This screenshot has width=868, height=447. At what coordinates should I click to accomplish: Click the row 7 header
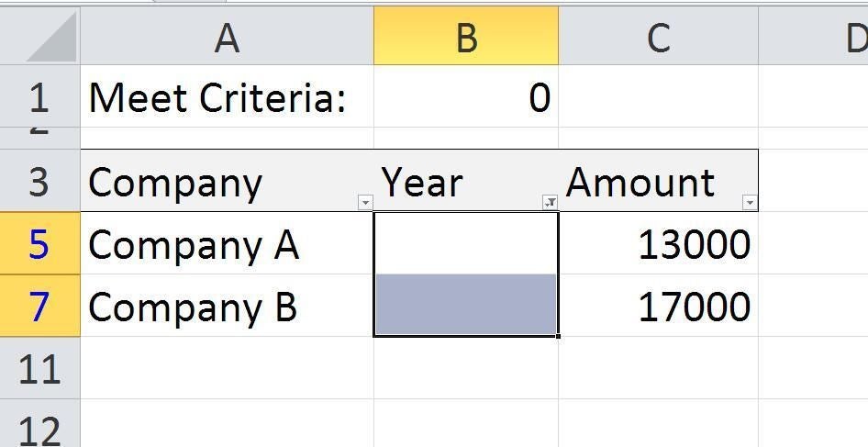click(39, 306)
